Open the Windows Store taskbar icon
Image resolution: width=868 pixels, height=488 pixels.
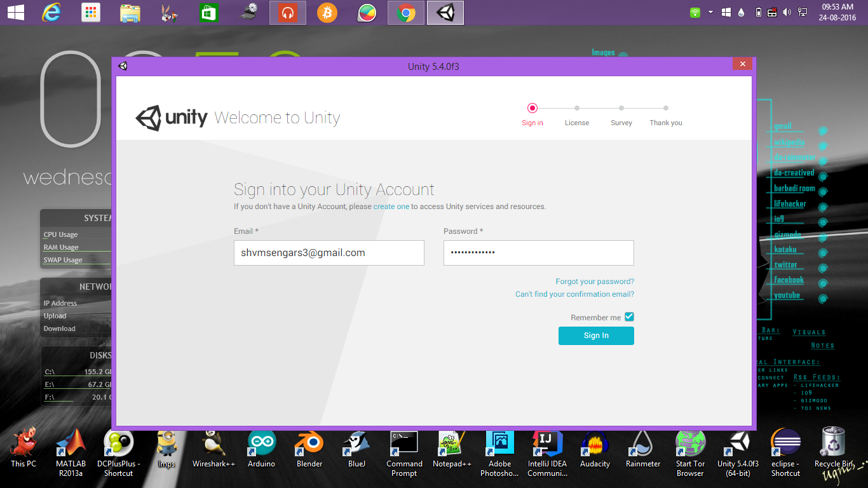tap(209, 13)
